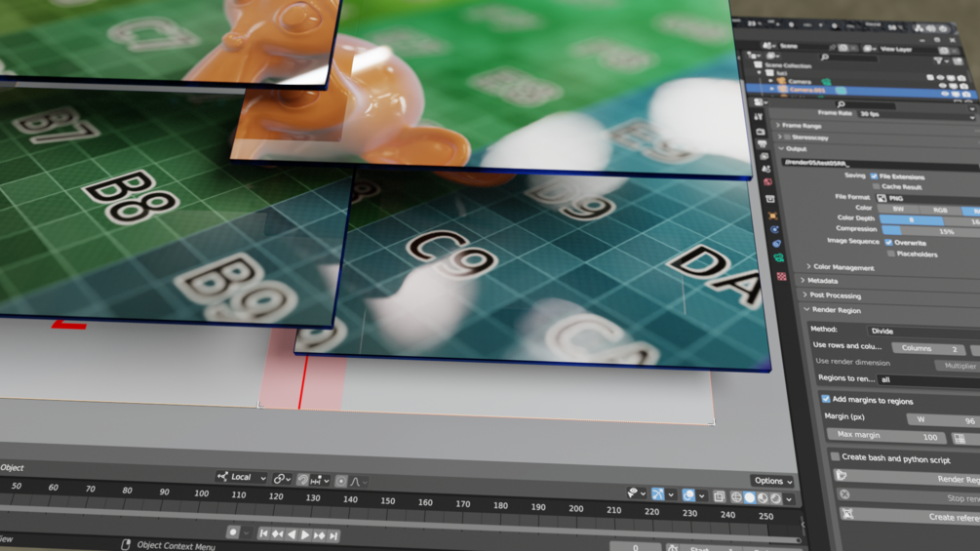Viewport: 980px width, 551px height.
Task: Select color depth 8
Action: click(911, 219)
